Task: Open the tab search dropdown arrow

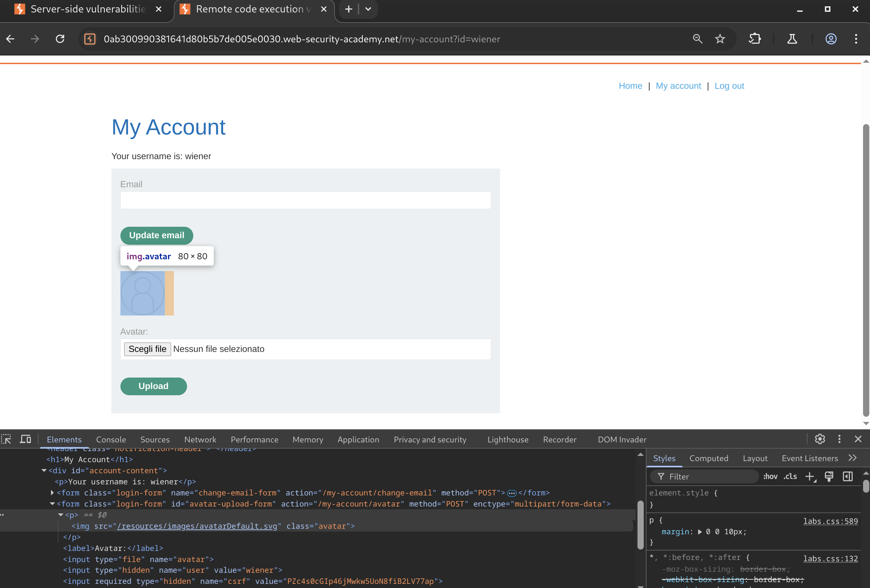Action: (368, 9)
